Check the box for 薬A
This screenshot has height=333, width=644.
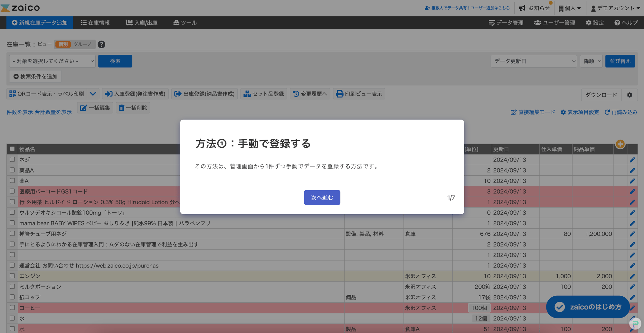(12, 180)
